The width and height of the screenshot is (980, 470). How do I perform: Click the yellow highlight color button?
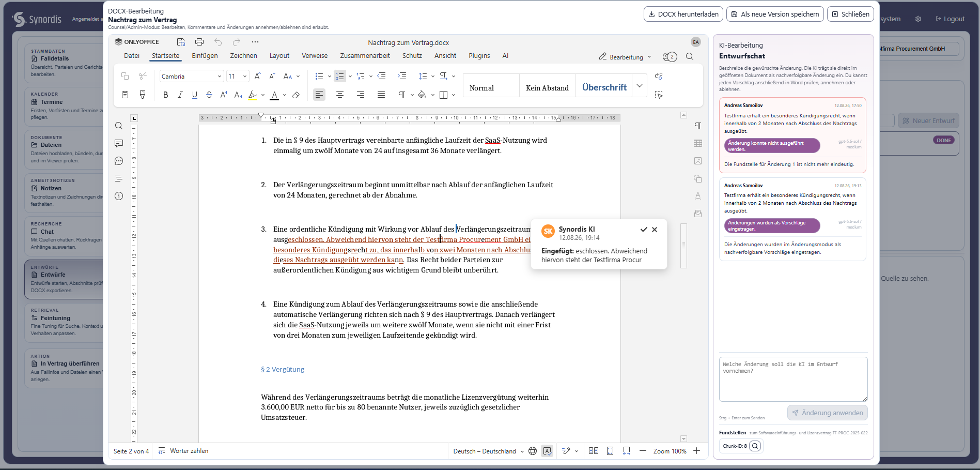tap(253, 95)
